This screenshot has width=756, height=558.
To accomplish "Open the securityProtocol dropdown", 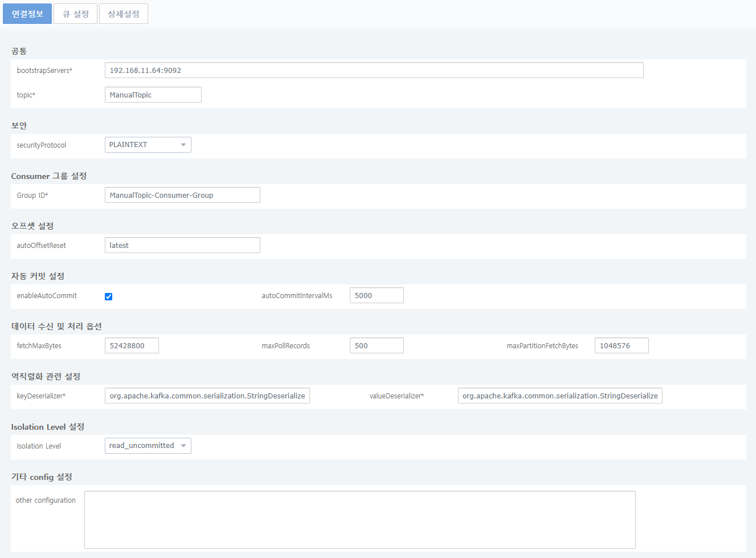I will 148,145.
